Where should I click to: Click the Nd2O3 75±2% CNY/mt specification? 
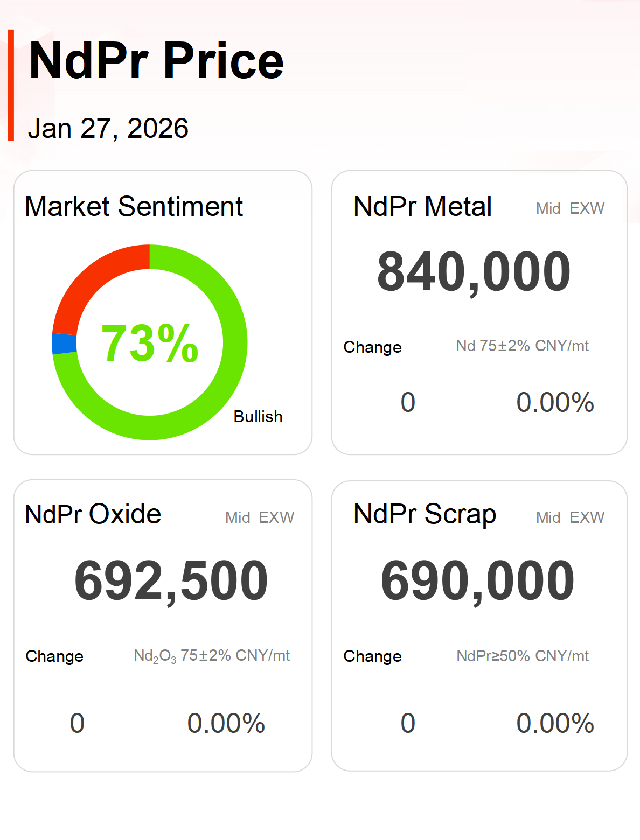212,656
